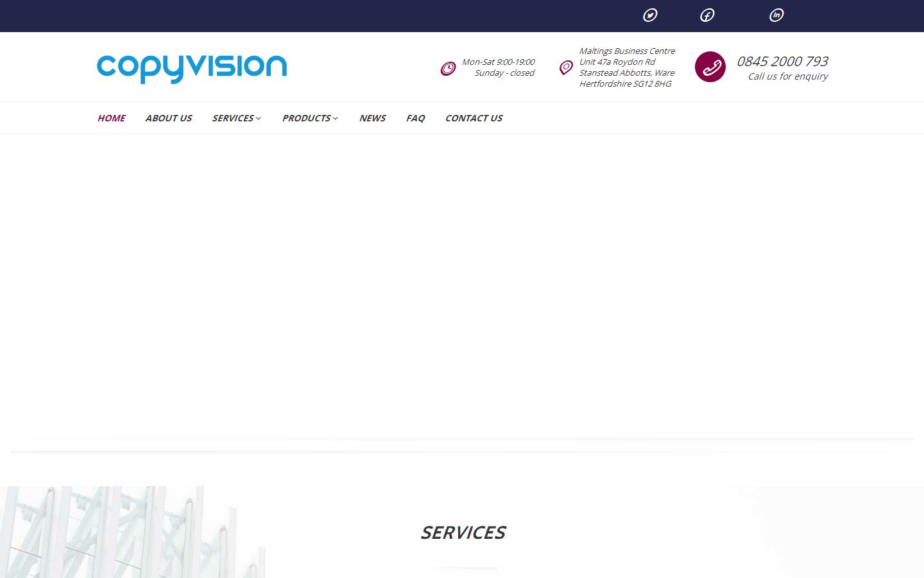Image resolution: width=924 pixels, height=578 pixels.
Task: Open the Twitter icon in the header
Action: coord(650,15)
